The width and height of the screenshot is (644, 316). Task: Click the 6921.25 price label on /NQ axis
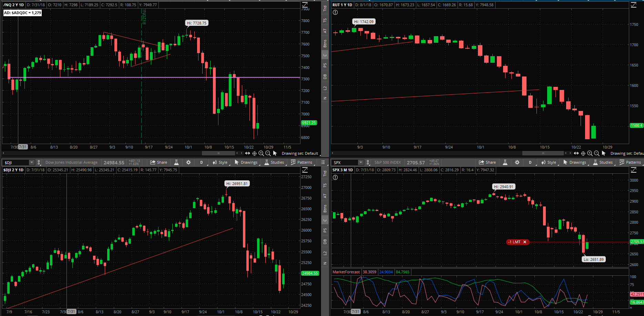[x=309, y=123]
